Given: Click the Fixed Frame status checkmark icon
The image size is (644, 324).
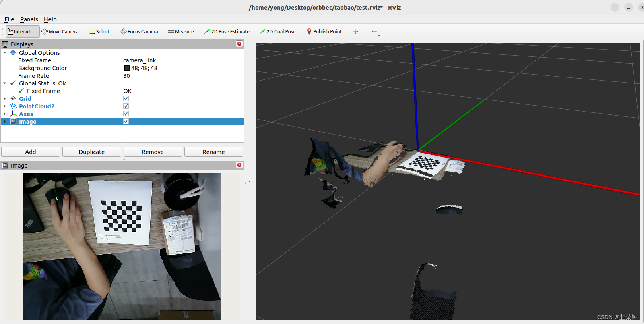Looking at the screenshot, I should coord(21,91).
